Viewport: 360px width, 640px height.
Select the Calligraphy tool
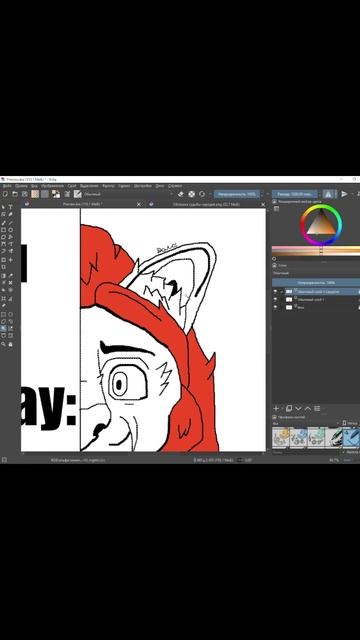tap(11, 214)
